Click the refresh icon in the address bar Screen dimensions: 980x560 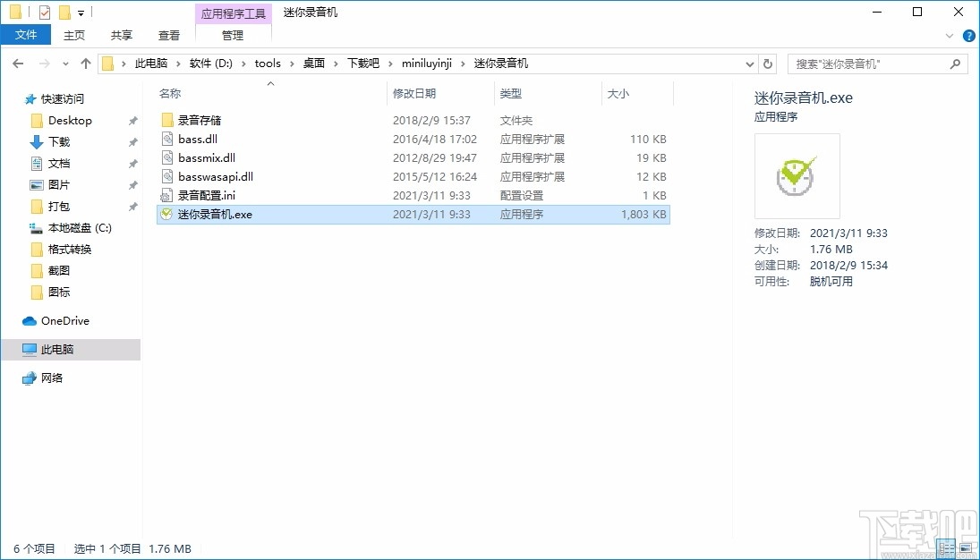point(768,64)
